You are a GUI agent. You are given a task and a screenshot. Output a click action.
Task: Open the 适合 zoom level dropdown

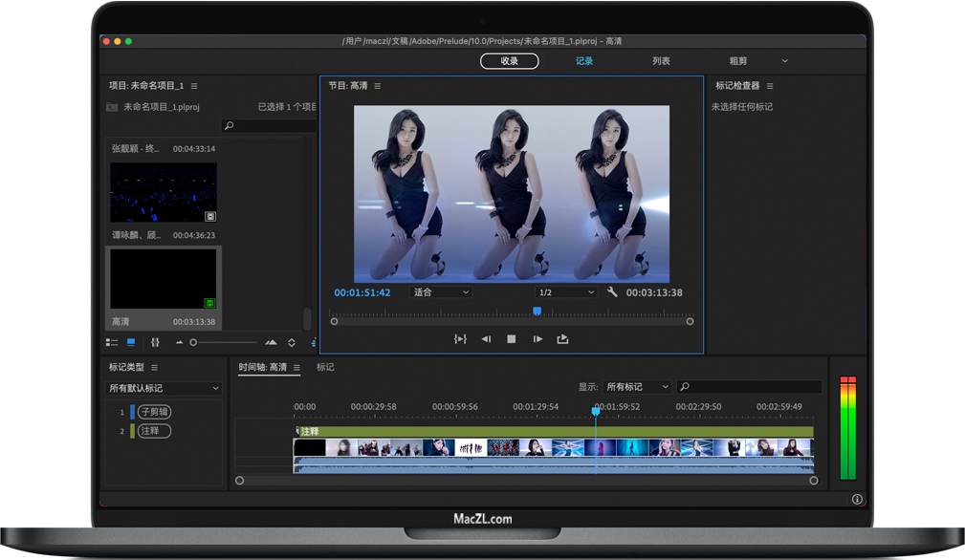(441, 292)
